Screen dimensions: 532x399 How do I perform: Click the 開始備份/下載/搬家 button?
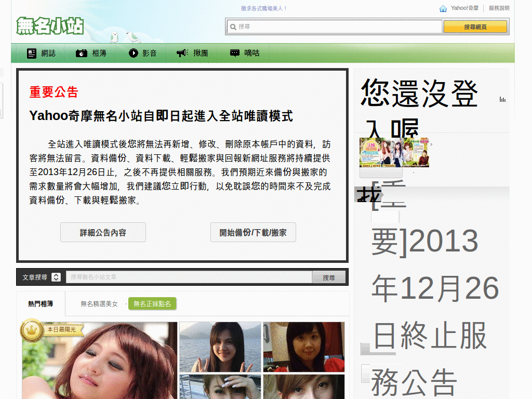[x=253, y=232]
